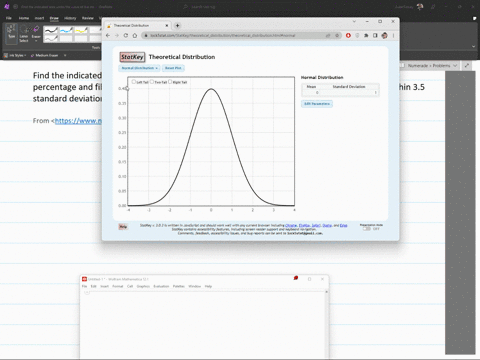
Task: Open the Mathematica Edit menu
Action: (94, 286)
